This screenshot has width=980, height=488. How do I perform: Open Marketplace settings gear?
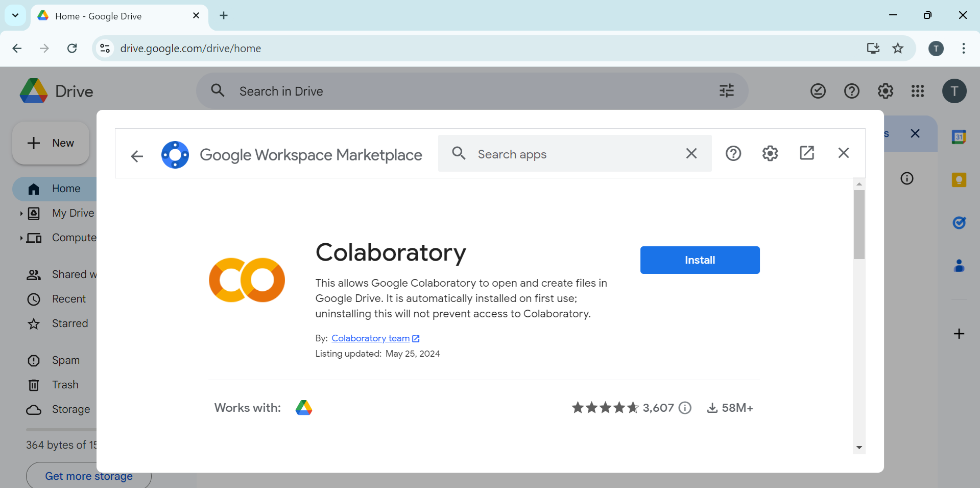pyautogui.click(x=770, y=153)
